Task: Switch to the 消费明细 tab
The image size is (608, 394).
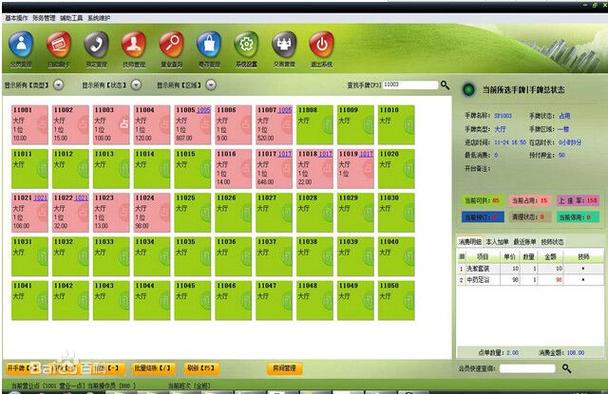Action: coord(470,242)
